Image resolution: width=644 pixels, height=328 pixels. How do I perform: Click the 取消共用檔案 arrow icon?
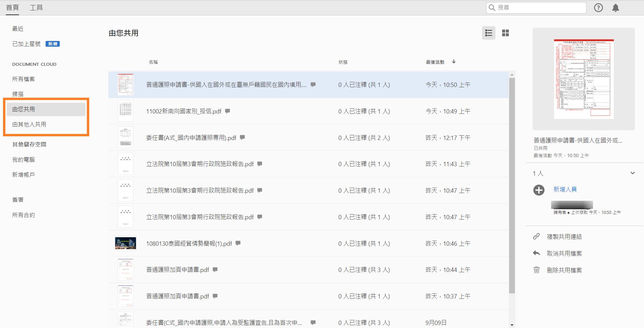(537, 253)
